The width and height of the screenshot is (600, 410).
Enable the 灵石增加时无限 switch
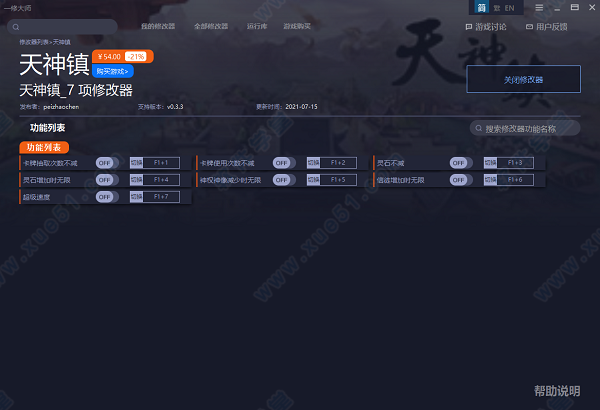107,180
